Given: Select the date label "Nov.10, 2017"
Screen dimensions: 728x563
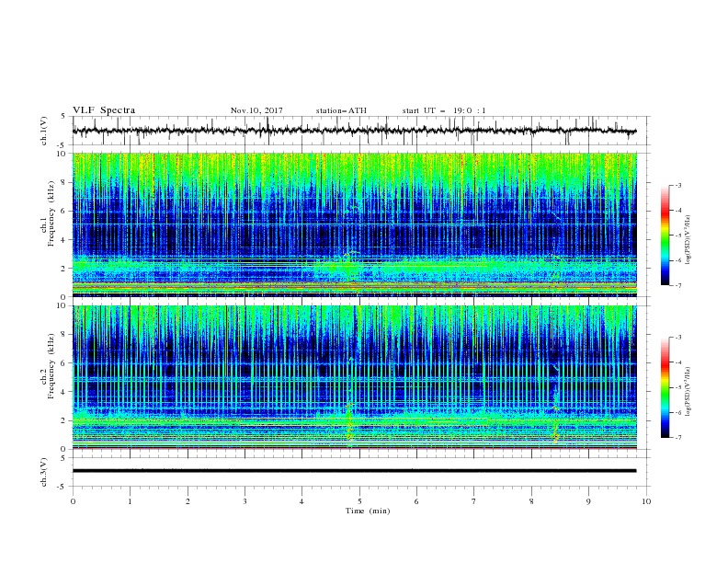Looking at the screenshot, I should pyautogui.click(x=256, y=110).
